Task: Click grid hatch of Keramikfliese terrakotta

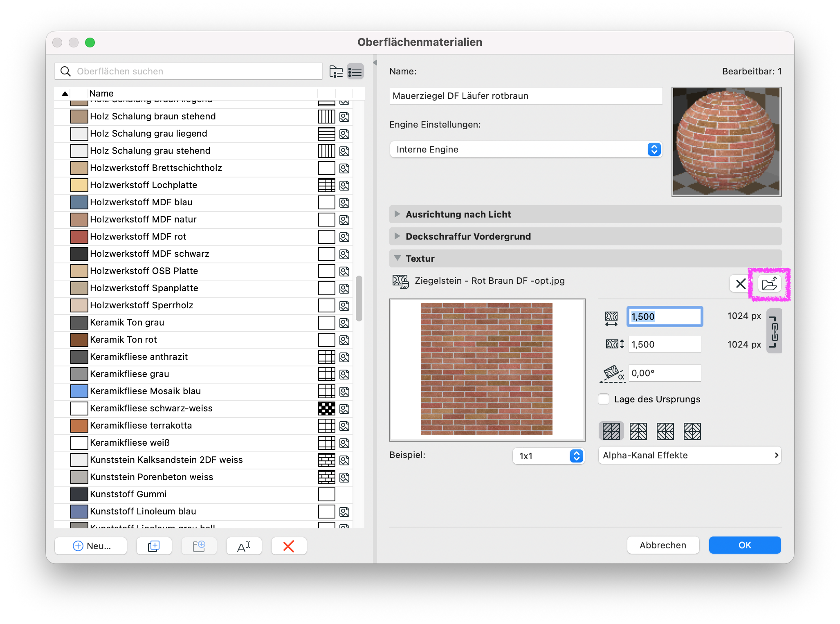Action: pos(327,426)
